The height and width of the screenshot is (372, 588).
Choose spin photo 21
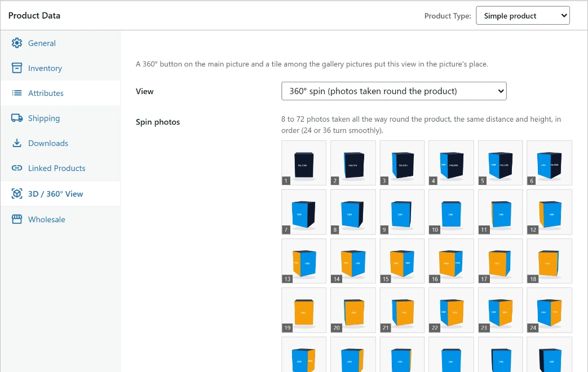pos(402,310)
